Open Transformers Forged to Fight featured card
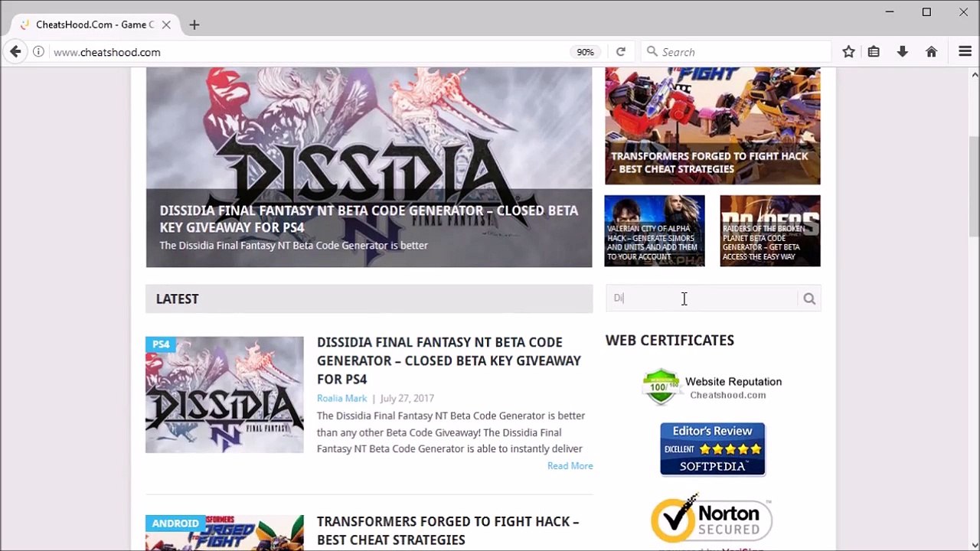This screenshot has width=980, height=551. point(712,126)
